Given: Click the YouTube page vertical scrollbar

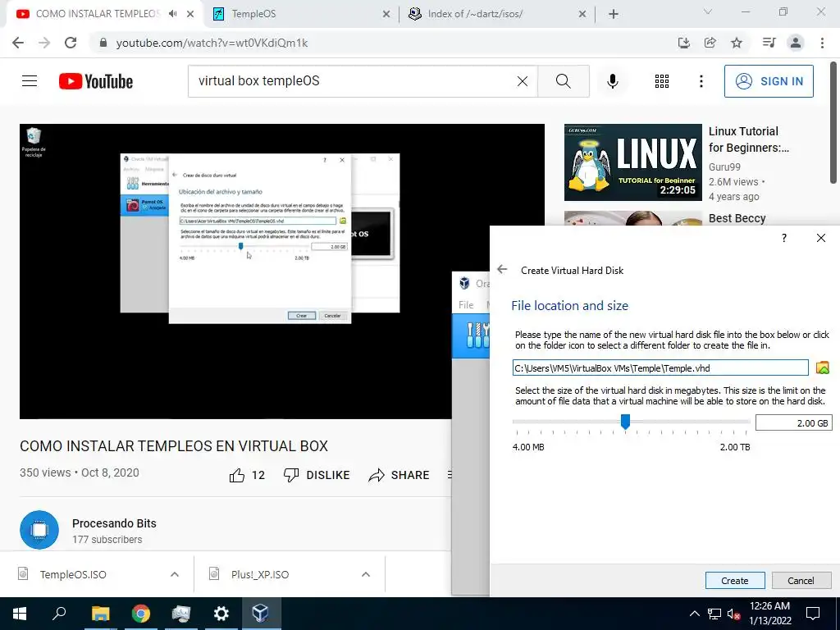Looking at the screenshot, I should [835, 123].
